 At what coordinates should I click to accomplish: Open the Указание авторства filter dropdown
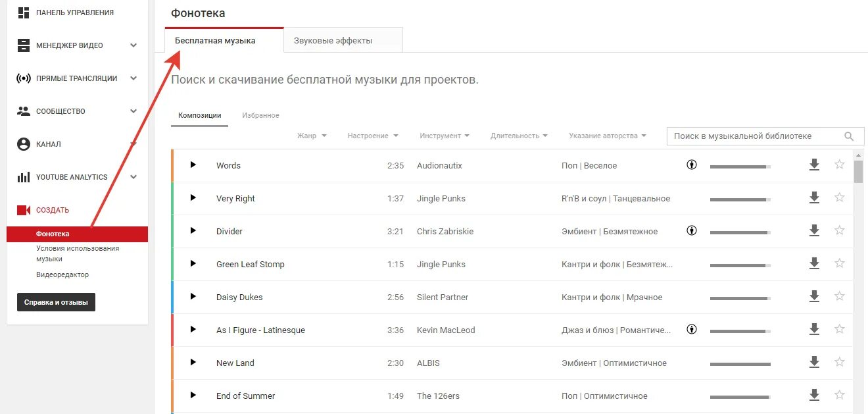click(x=608, y=136)
